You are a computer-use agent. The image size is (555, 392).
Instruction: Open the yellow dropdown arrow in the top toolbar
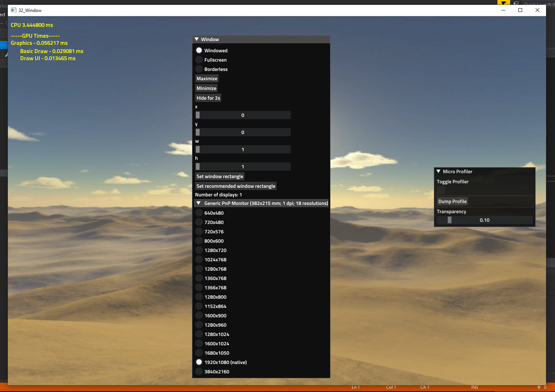503,2
